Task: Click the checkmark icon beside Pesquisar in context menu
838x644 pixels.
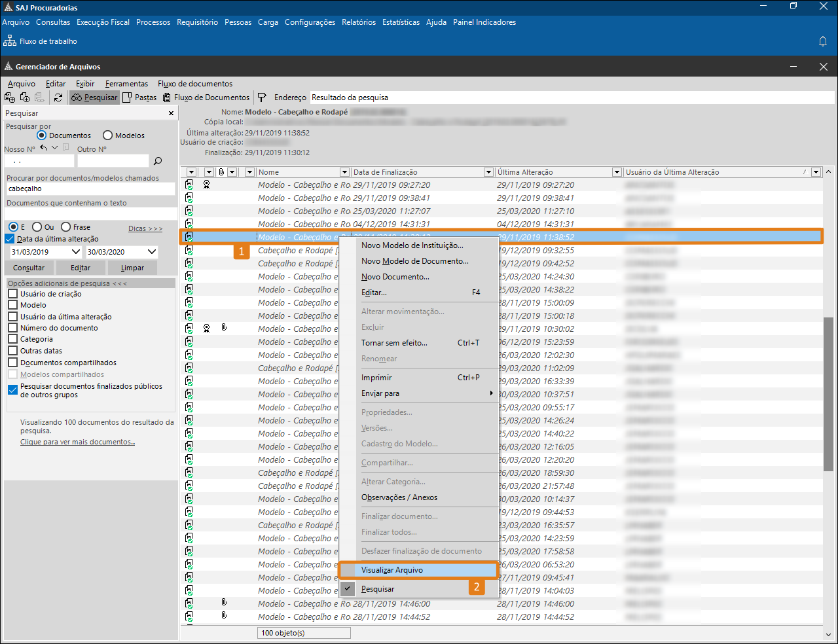Action: pyautogui.click(x=348, y=589)
